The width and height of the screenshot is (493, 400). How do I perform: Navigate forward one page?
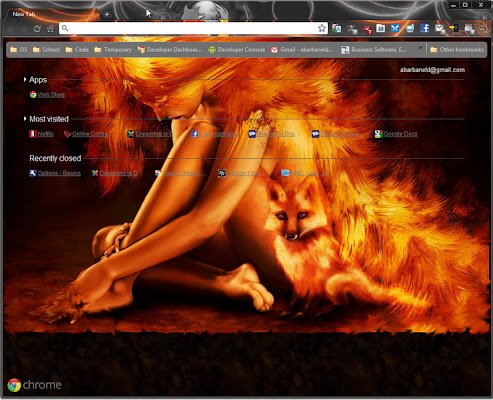[x=23, y=29]
